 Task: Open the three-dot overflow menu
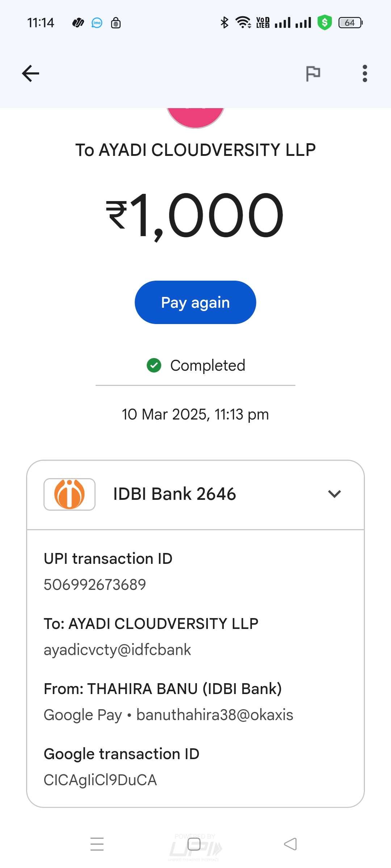click(365, 73)
